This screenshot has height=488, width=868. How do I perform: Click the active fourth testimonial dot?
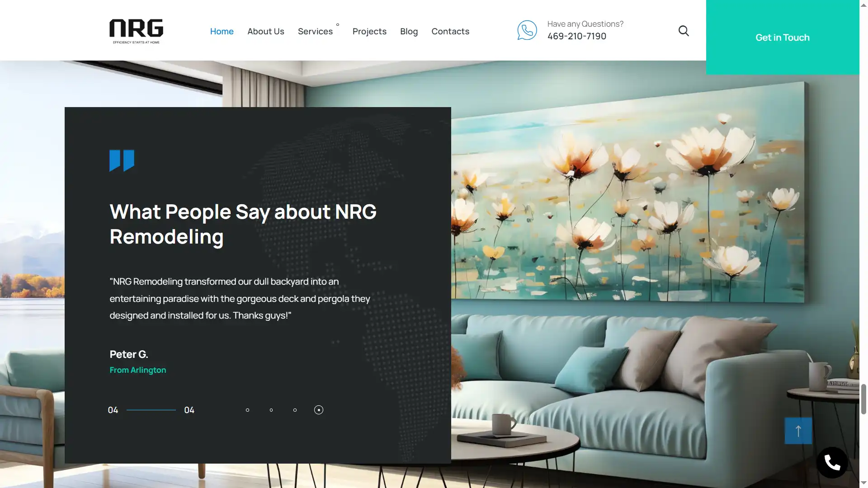pyautogui.click(x=319, y=410)
